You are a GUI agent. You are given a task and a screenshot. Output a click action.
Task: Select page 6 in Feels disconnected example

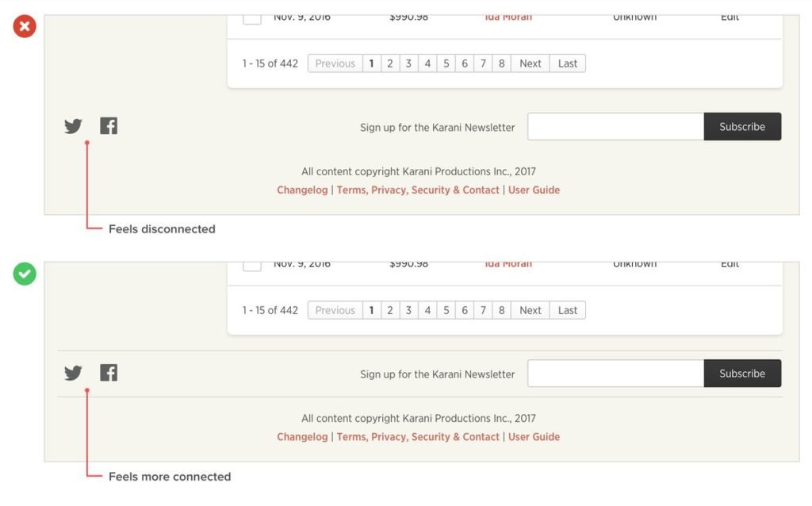pyautogui.click(x=465, y=63)
